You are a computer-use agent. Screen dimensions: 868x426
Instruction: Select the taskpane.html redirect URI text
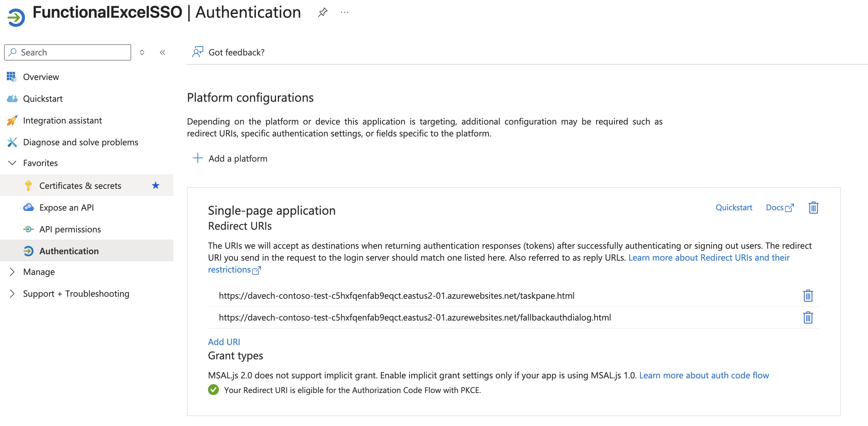tap(397, 296)
